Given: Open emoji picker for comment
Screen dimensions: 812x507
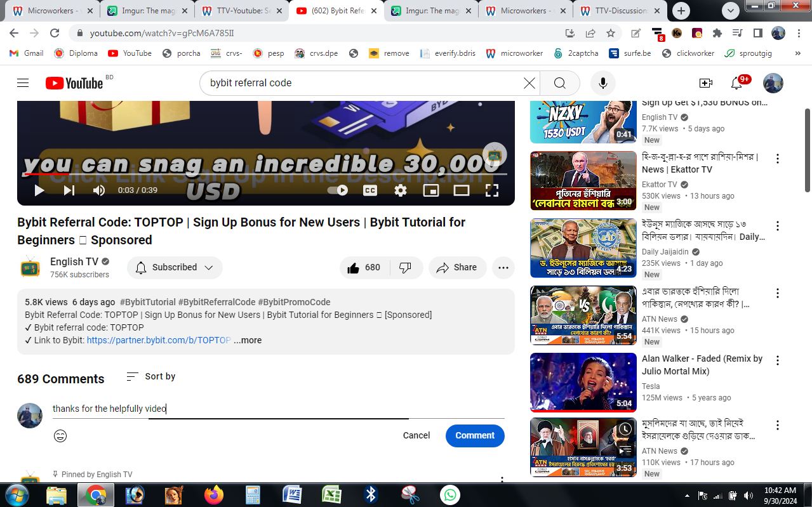Looking at the screenshot, I should point(60,436).
